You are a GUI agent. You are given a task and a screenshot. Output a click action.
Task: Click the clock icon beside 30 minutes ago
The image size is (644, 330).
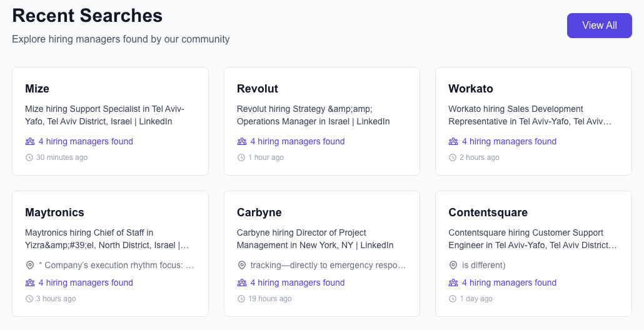click(x=29, y=157)
